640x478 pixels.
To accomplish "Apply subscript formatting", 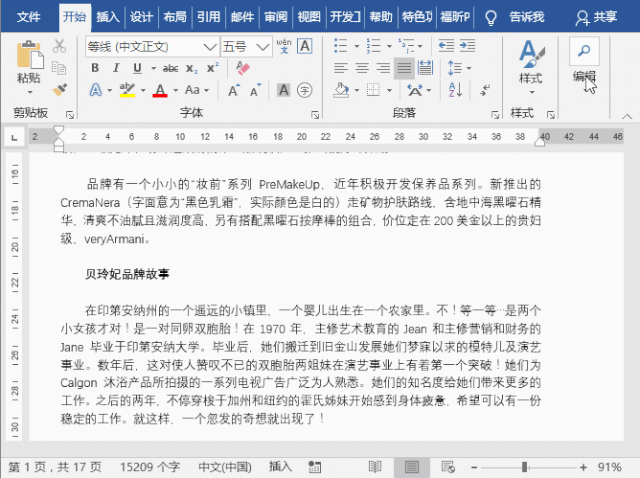I will (x=191, y=68).
